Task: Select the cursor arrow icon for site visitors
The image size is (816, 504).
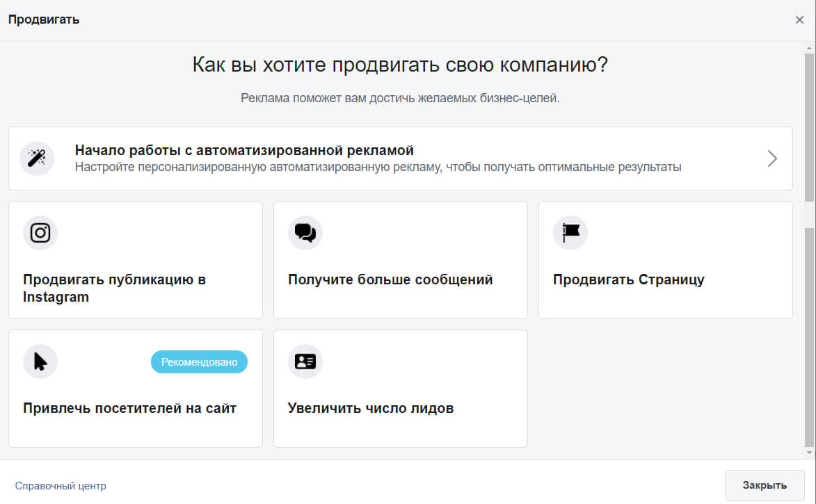Action: tap(40, 361)
